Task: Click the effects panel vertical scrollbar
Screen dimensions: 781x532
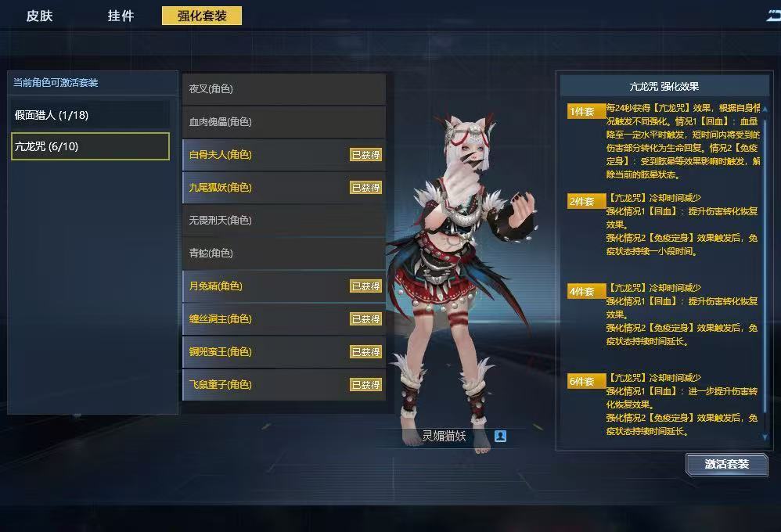Action: 765,273
